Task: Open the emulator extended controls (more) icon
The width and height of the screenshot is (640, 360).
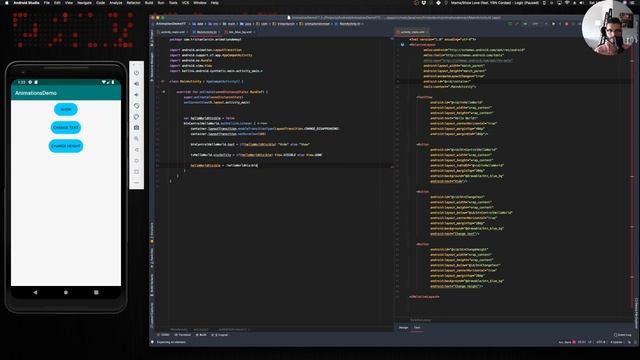Action: click(136, 182)
